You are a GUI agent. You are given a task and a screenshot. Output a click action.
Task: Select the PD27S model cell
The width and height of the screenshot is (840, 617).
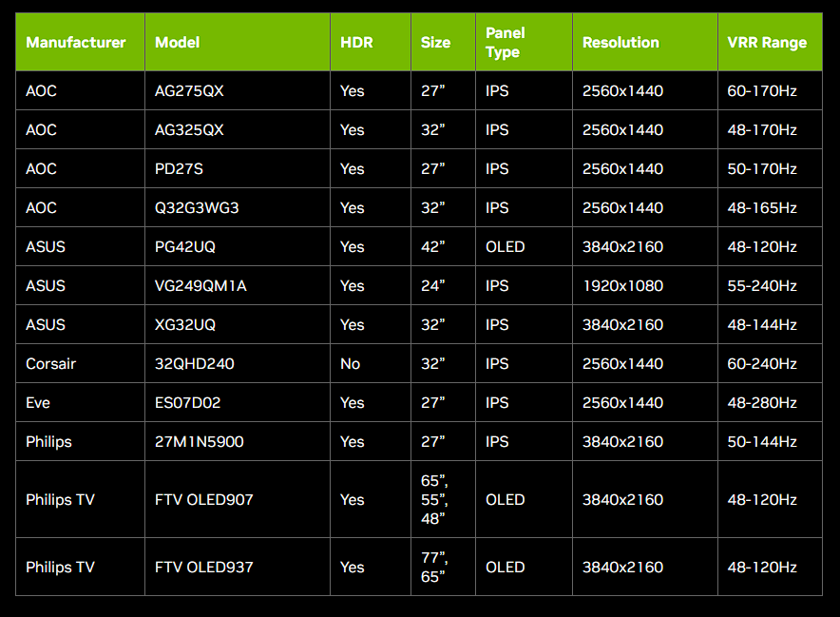point(238,169)
